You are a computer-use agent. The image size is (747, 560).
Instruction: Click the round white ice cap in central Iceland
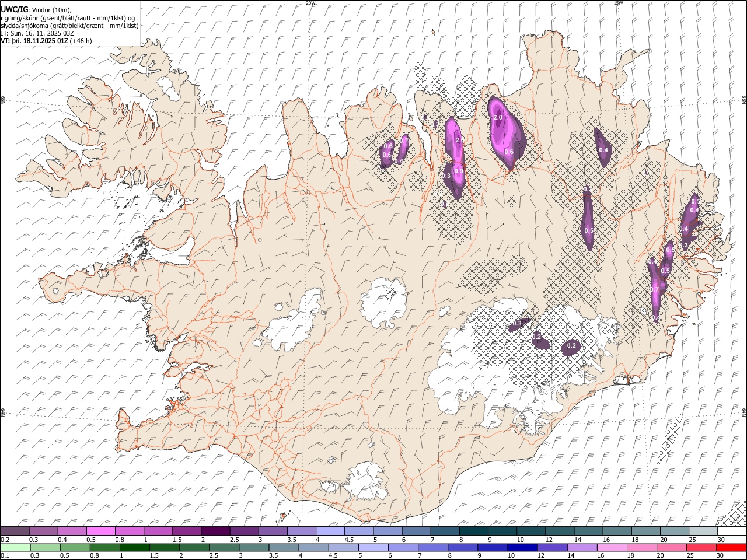click(383, 302)
